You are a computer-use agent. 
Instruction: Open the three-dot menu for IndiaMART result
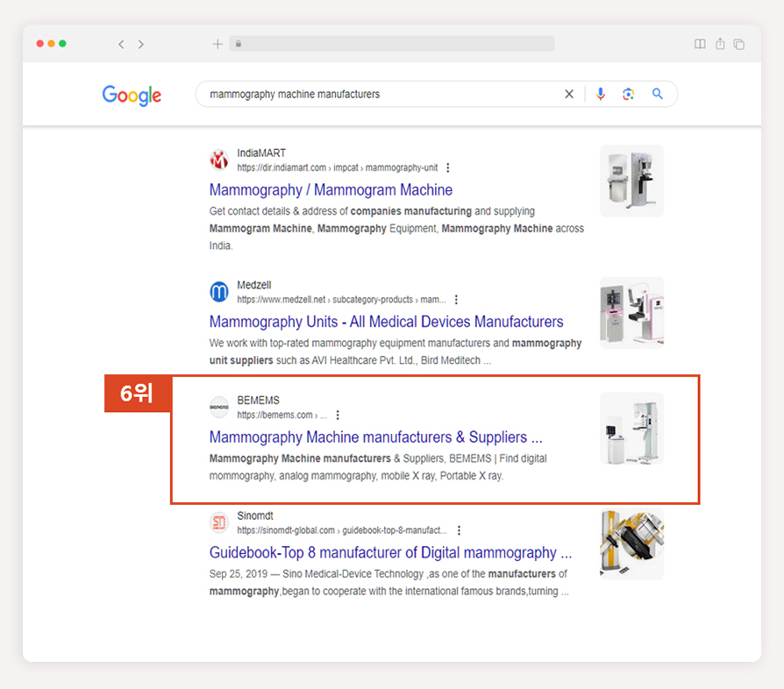(448, 168)
